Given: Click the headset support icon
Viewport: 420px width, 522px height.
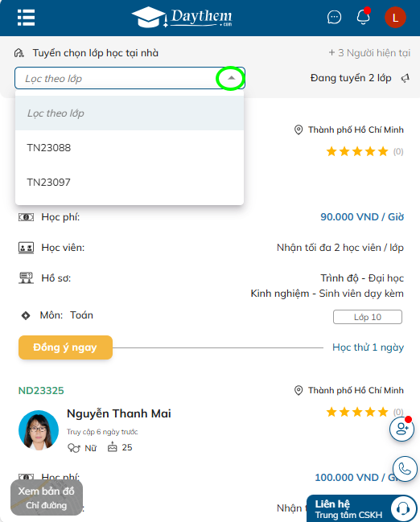Looking at the screenshot, I should (x=403, y=508).
